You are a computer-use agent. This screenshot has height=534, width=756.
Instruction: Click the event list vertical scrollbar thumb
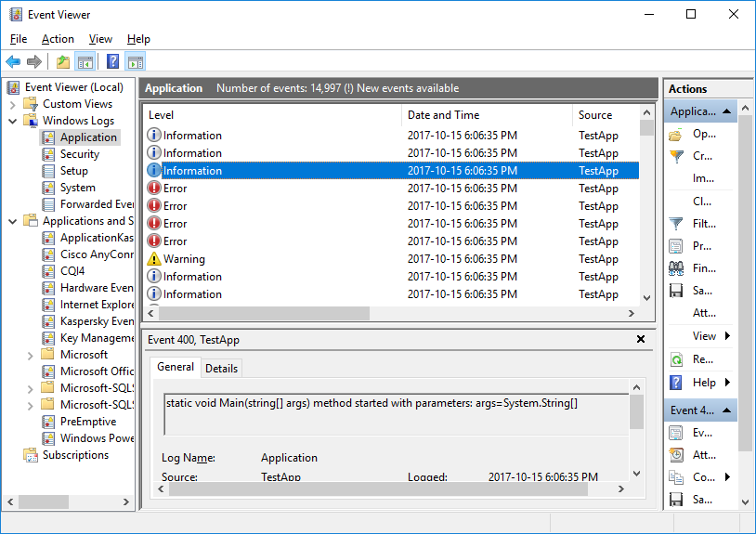click(646, 128)
